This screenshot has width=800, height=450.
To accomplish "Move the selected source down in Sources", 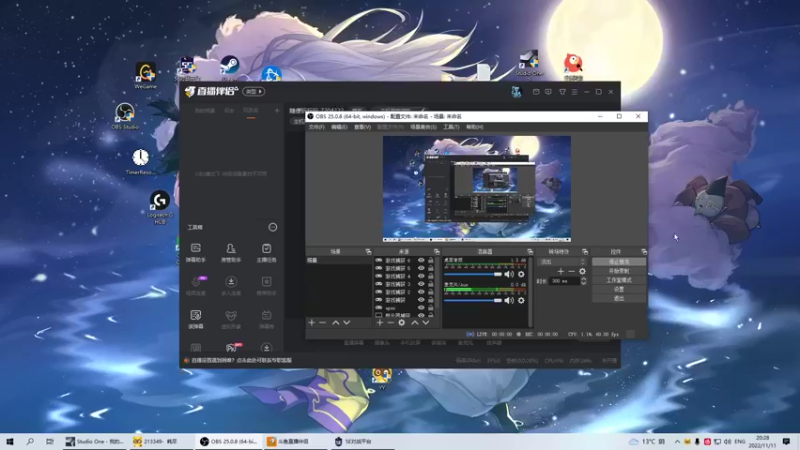I will 426,322.
